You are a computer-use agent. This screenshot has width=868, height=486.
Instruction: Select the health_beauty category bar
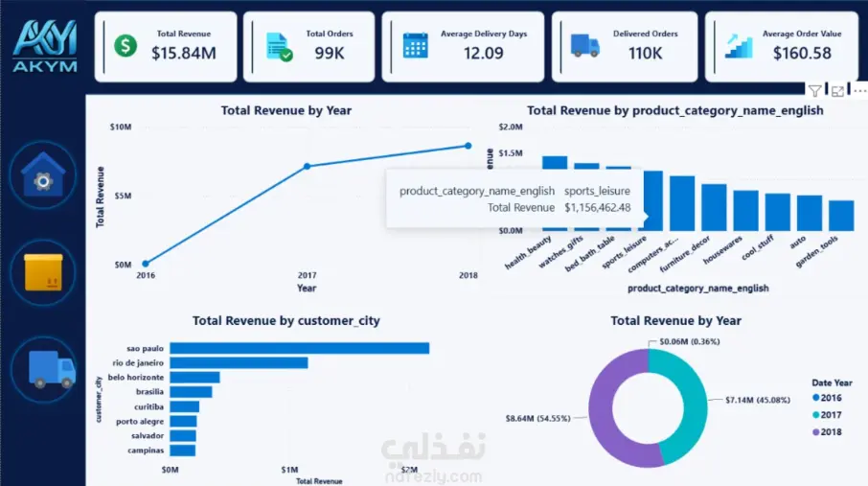pos(555,162)
